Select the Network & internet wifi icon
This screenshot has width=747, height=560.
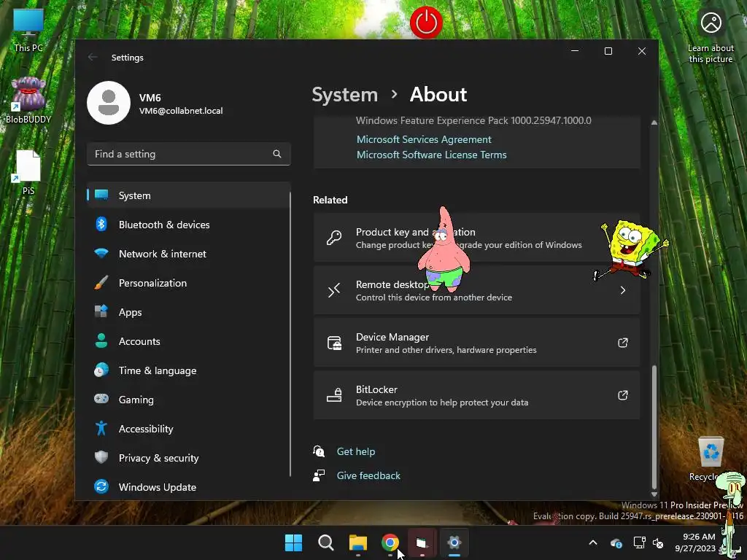(x=101, y=253)
